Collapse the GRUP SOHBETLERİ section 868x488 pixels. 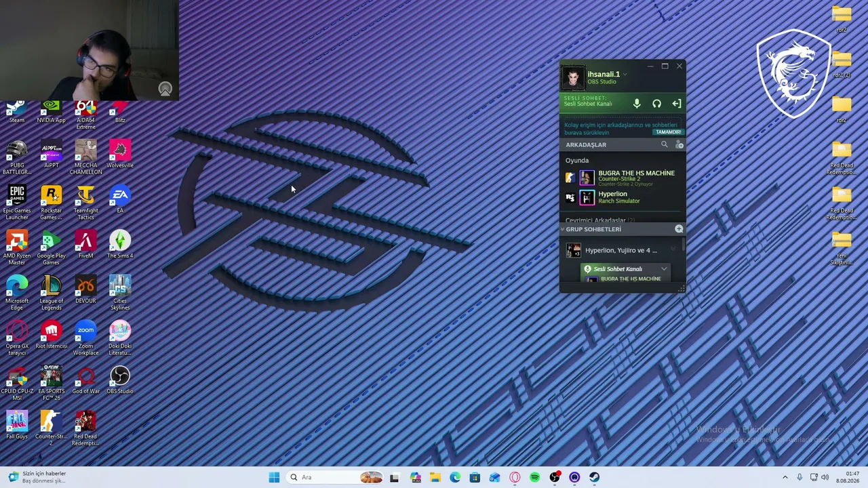coord(562,229)
